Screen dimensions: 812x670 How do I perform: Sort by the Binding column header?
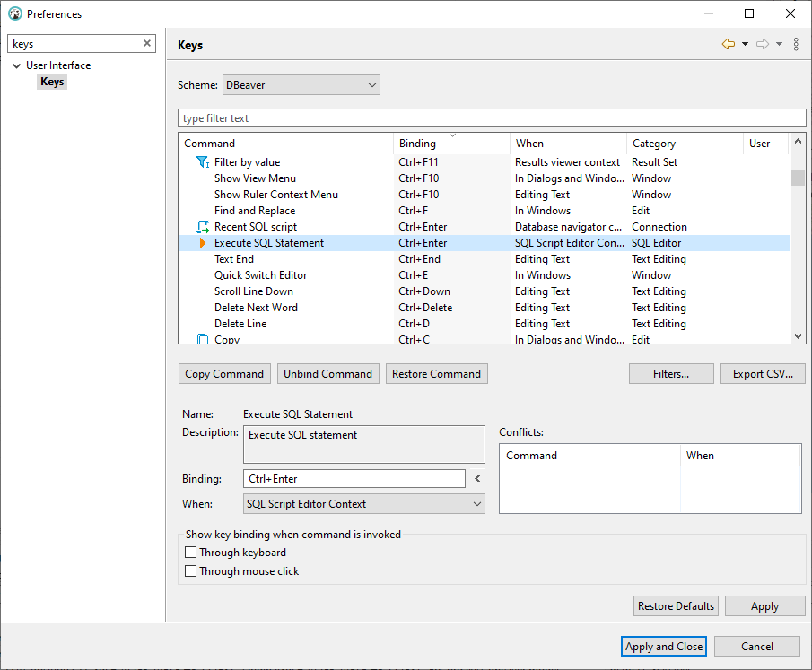pyautogui.click(x=451, y=144)
